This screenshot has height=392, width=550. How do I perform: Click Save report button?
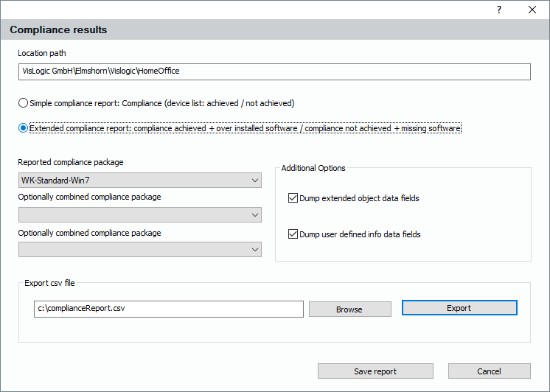pos(375,371)
